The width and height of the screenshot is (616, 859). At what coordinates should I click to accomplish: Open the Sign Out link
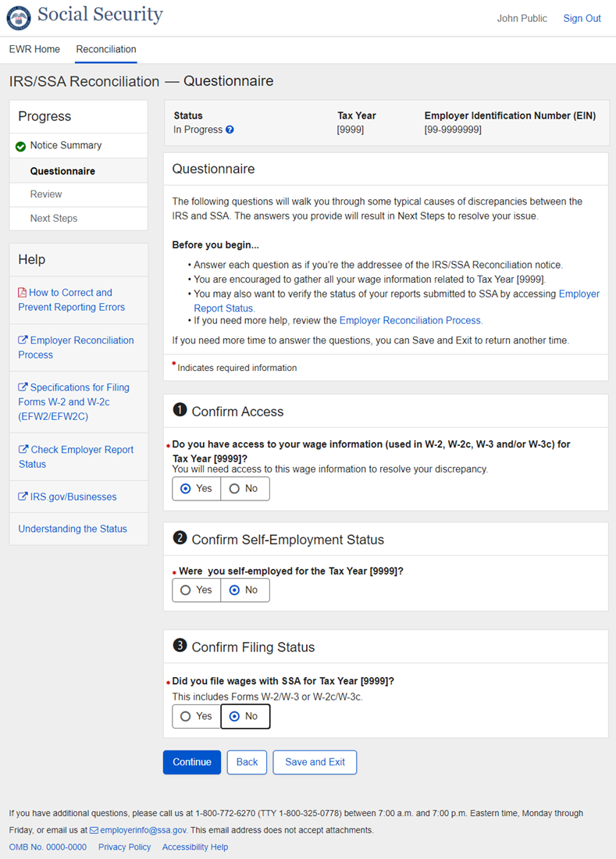tap(582, 18)
